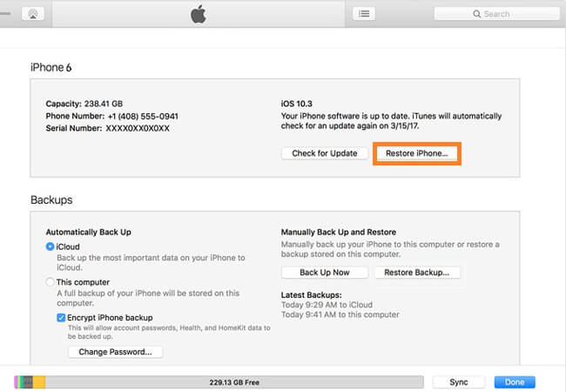Click the volume slider at top left
566x392 pixels.
7,14
